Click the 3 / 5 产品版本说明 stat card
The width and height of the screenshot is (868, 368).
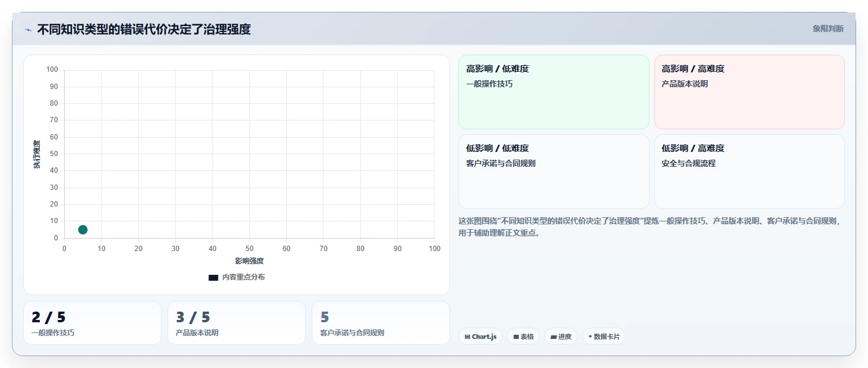[x=236, y=323]
